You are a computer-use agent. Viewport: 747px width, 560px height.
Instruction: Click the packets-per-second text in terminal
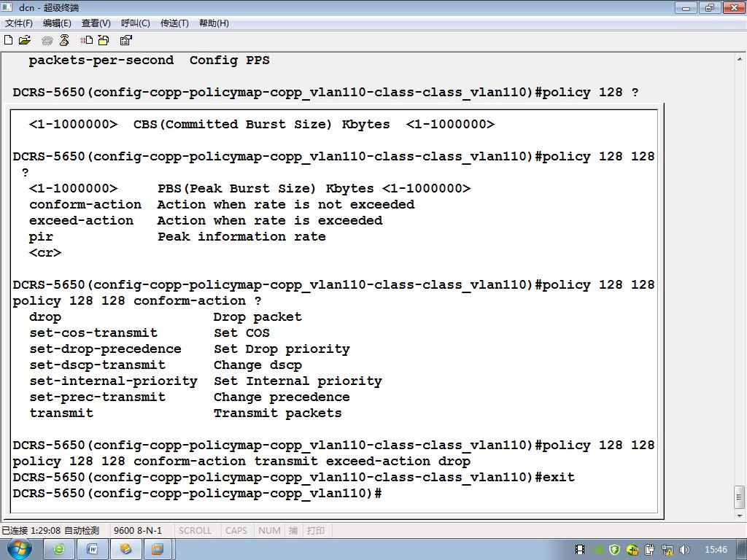[101, 61]
